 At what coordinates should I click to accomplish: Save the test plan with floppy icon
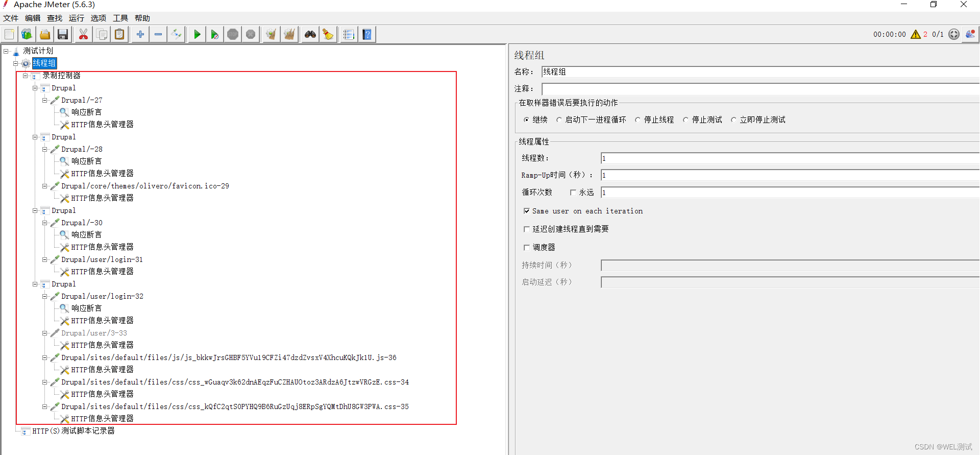pyautogui.click(x=63, y=34)
